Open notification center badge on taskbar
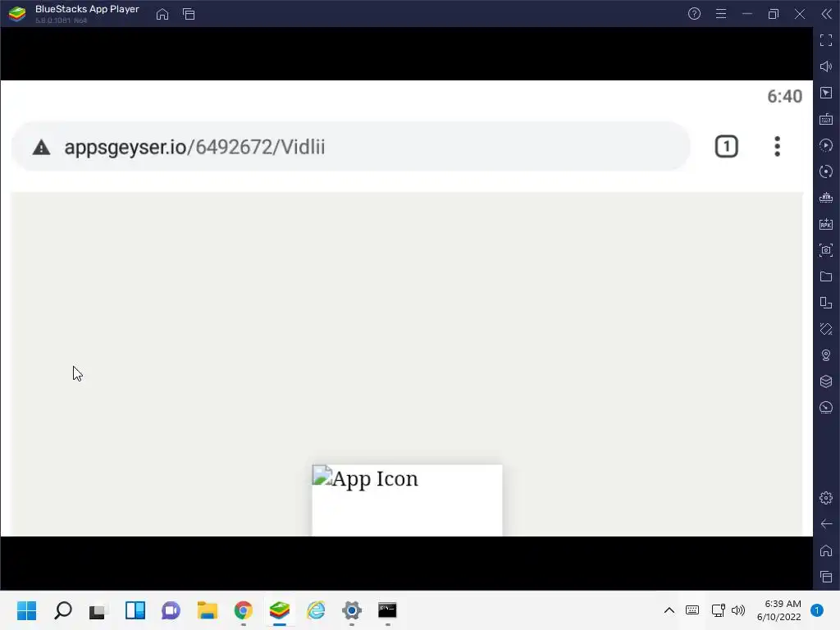This screenshot has width=840, height=630. 817,610
